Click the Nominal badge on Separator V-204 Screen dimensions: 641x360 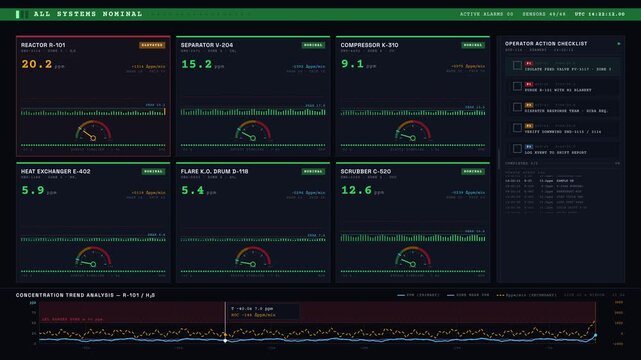click(x=313, y=45)
